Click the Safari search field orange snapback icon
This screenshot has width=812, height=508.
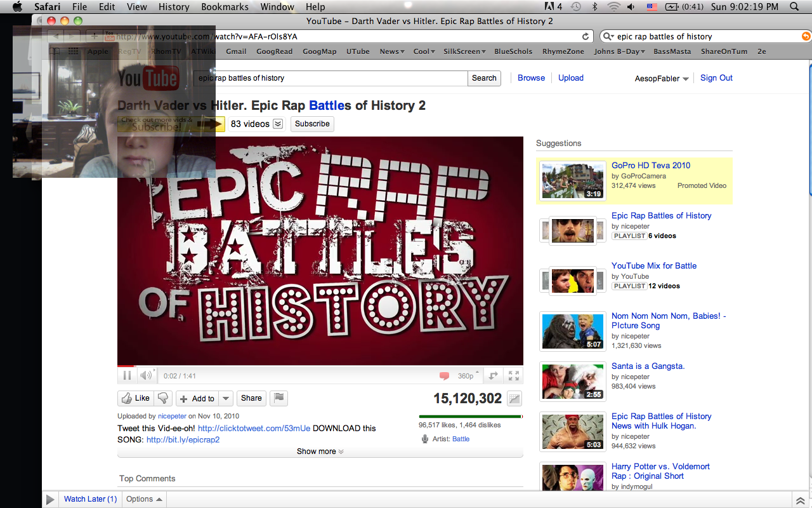(806, 37)
